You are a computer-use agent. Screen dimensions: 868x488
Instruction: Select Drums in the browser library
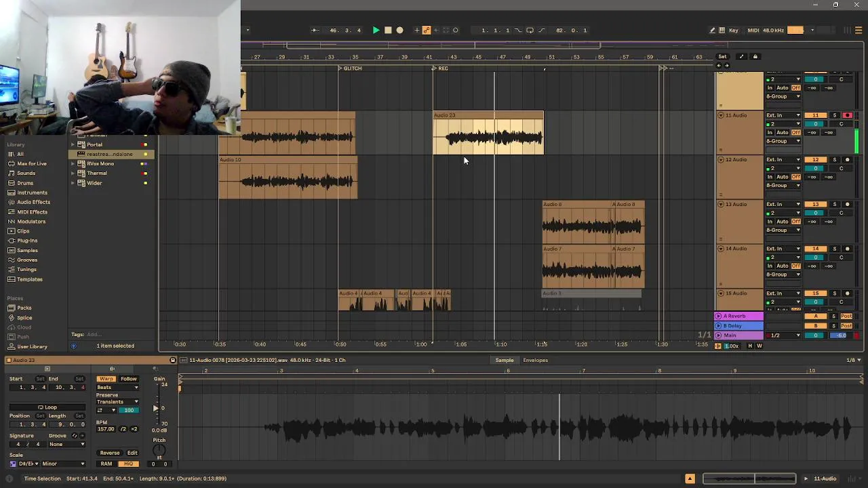click(x=25, y=183)
